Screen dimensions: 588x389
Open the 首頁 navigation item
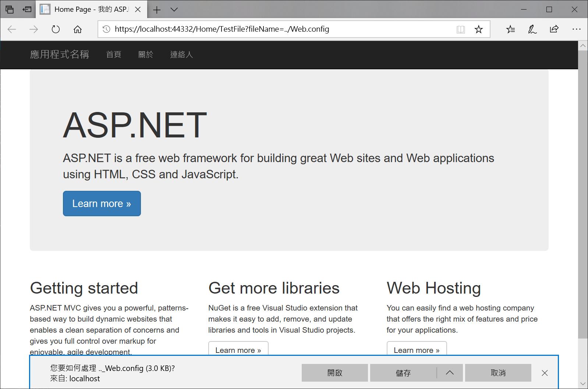click(x=114, y=55)
